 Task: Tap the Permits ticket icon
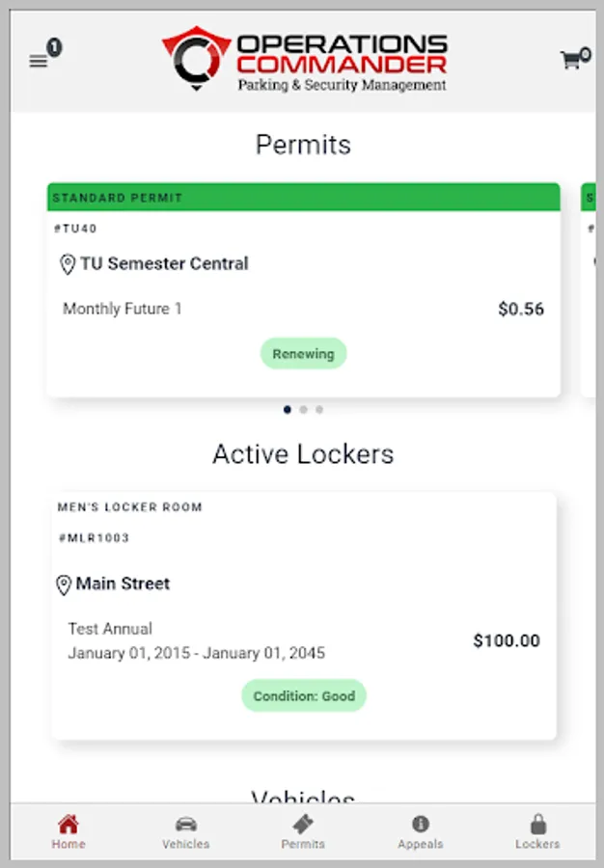pos(303,825)
